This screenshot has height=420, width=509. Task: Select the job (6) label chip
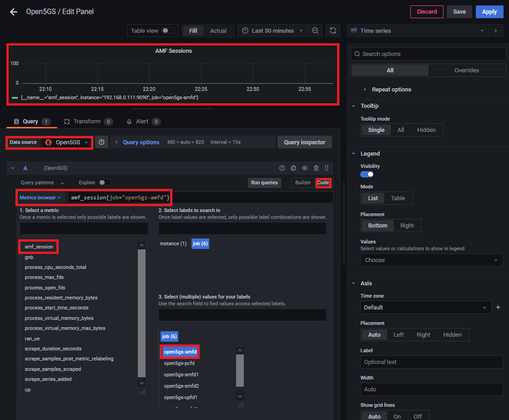click(x=200, y=243)
